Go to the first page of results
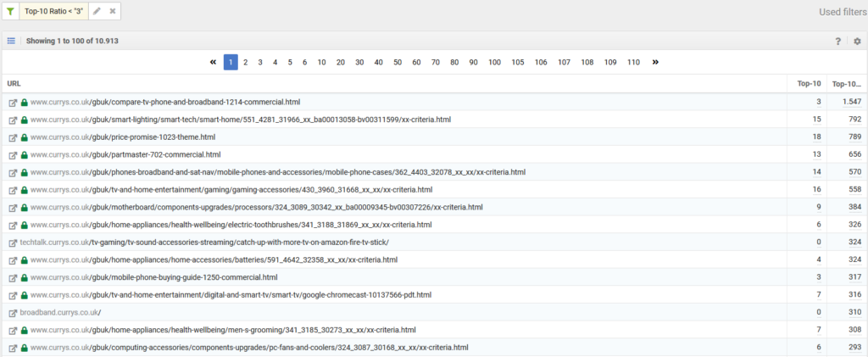Screen dimensions: 868x357 (214, 62)
